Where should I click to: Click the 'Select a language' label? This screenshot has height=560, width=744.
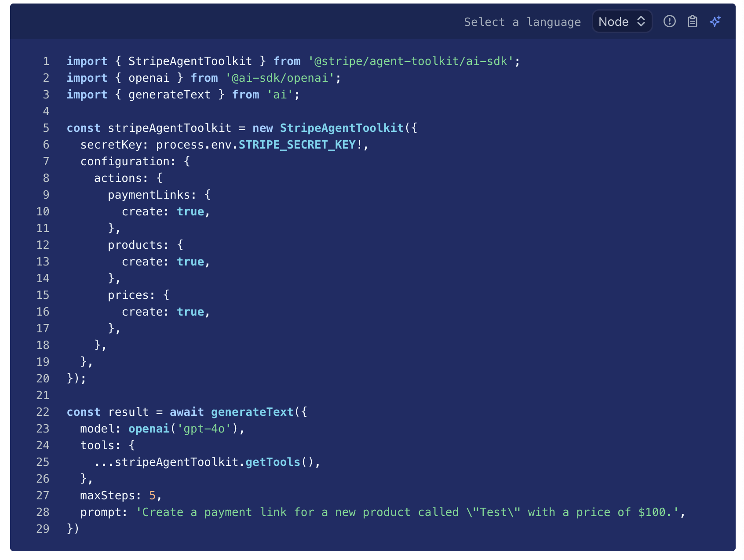[522, 22]
